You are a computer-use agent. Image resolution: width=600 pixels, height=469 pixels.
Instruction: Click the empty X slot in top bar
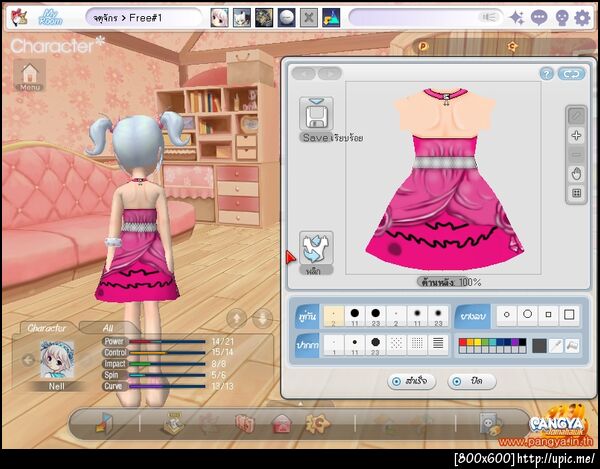pos(309,18)
